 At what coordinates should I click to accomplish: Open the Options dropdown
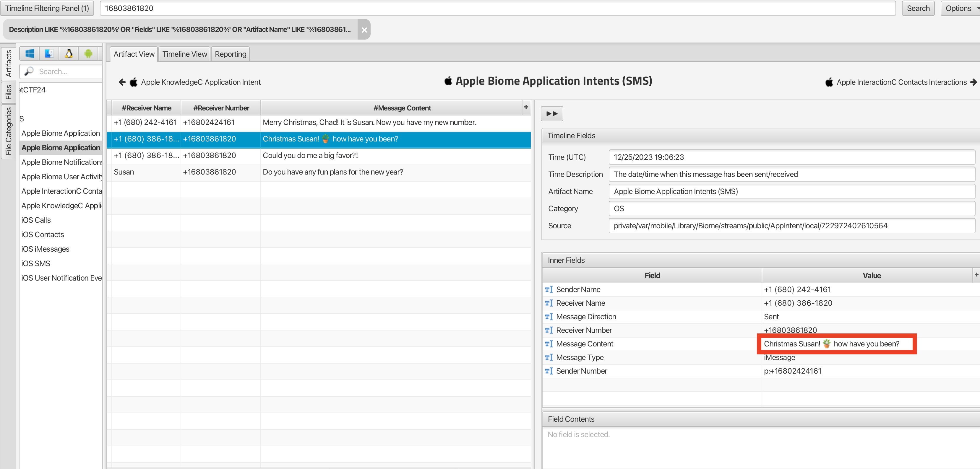pyautogui.click(x=960, y=8)
